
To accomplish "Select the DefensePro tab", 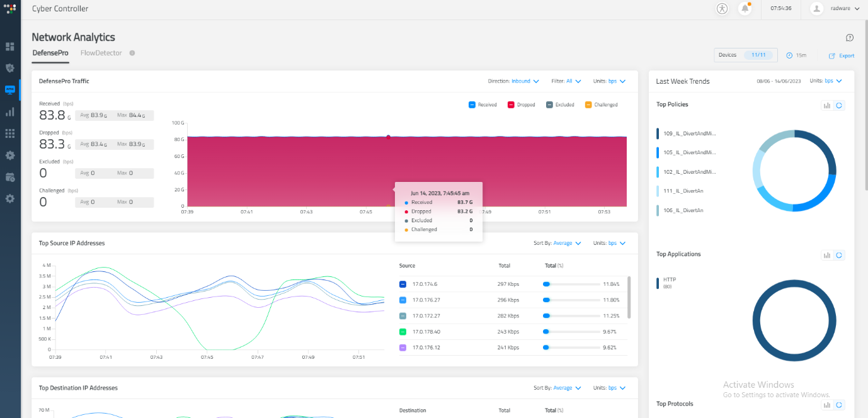I will pyautogui.click(x=50, y=53).
